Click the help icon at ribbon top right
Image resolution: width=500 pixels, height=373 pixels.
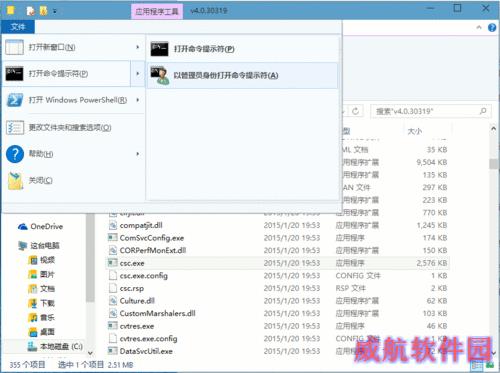pyautogui.click(x=492, y=27)
